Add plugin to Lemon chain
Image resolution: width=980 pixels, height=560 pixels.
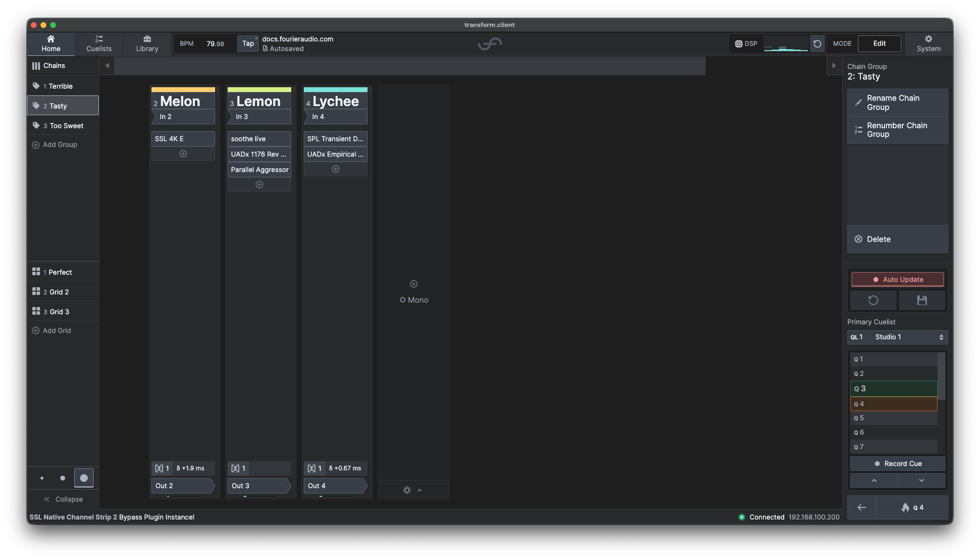tap(259, 185)
